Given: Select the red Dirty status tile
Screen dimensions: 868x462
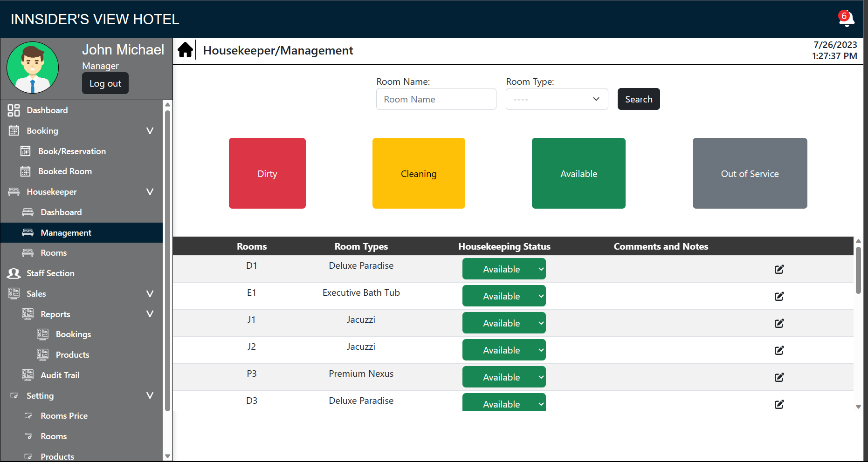Looking at the screenshot, I should click(267, 173).
